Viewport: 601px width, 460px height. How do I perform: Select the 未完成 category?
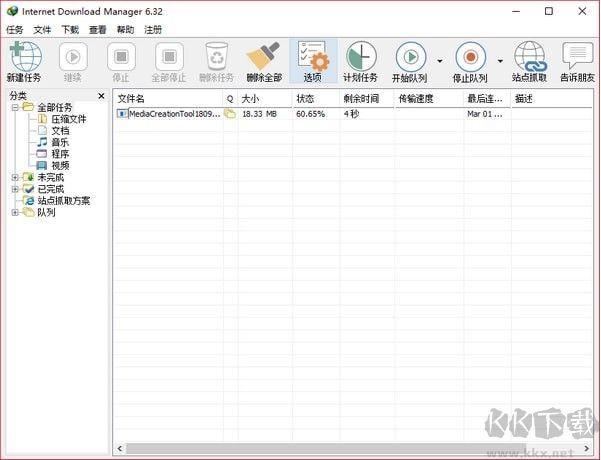51,177
